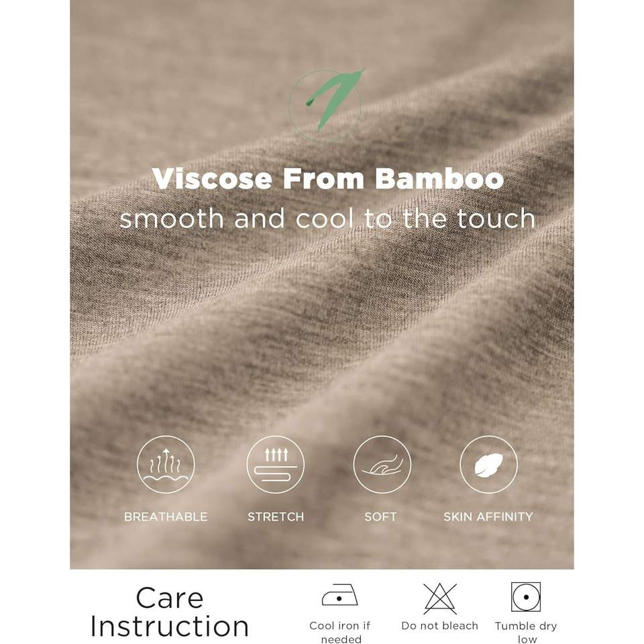
Task: Click the STRETCH label text
Action: click(276, 517)
